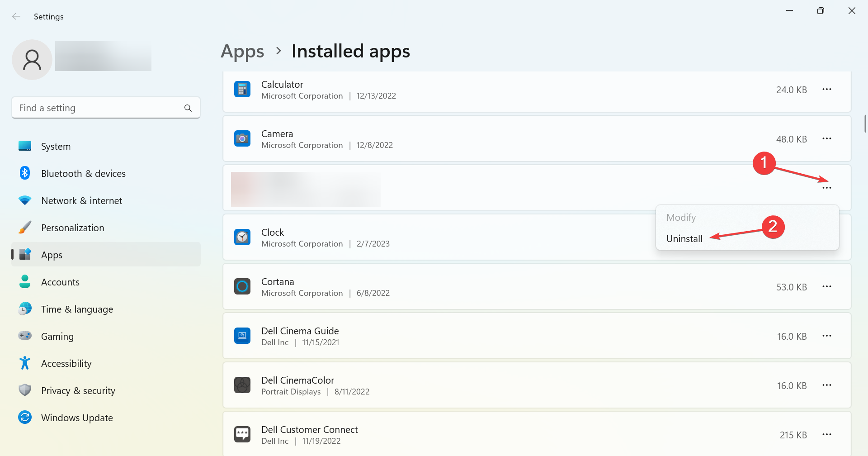Navigate to Bluetooth & devices
This screenshot has width=868, height=456.
point(83,174)
